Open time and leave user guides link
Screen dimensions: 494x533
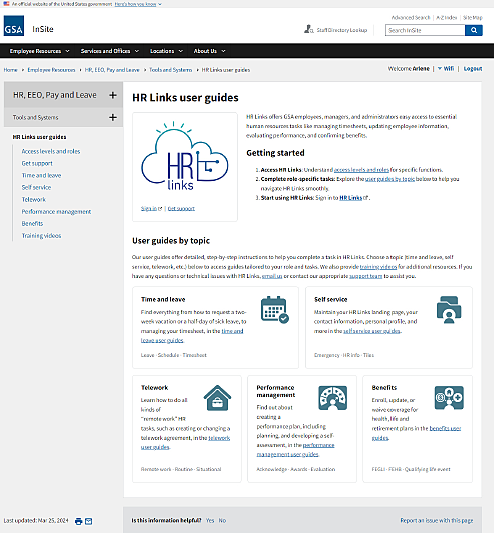(192, 336)
